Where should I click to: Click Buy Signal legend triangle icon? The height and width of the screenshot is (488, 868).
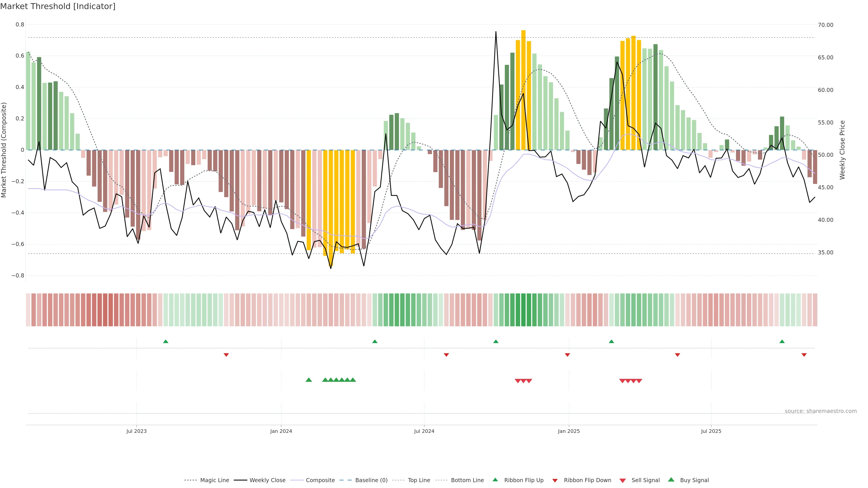[671, 480]
